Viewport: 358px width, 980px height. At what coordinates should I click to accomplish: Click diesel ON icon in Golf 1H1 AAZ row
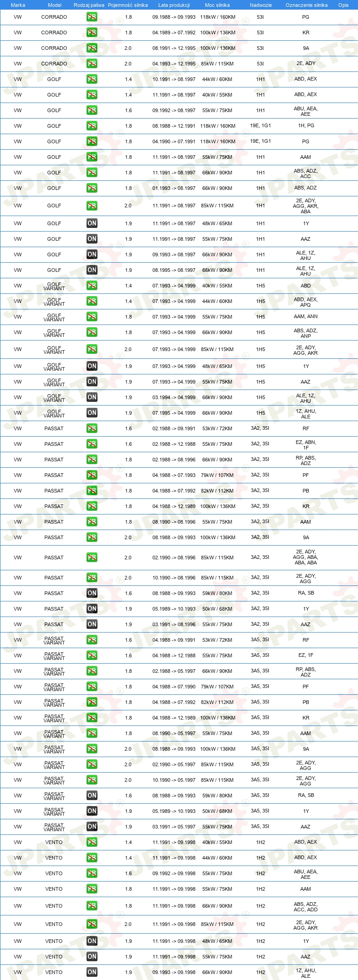pos(92,239)
